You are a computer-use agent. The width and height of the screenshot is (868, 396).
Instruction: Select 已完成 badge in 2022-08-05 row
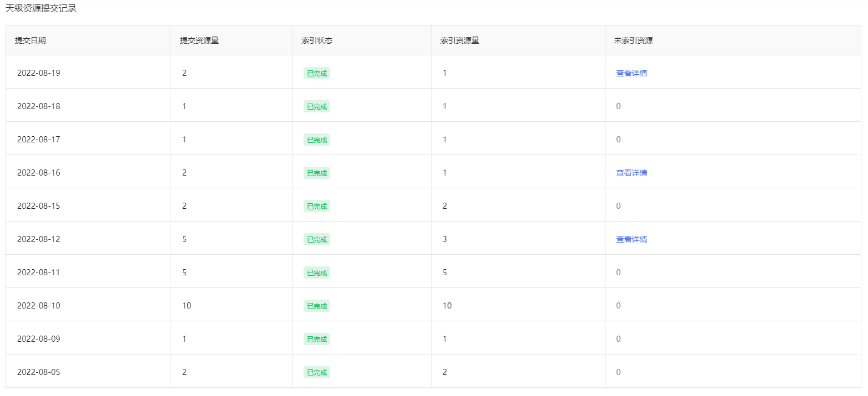(316, 372)
